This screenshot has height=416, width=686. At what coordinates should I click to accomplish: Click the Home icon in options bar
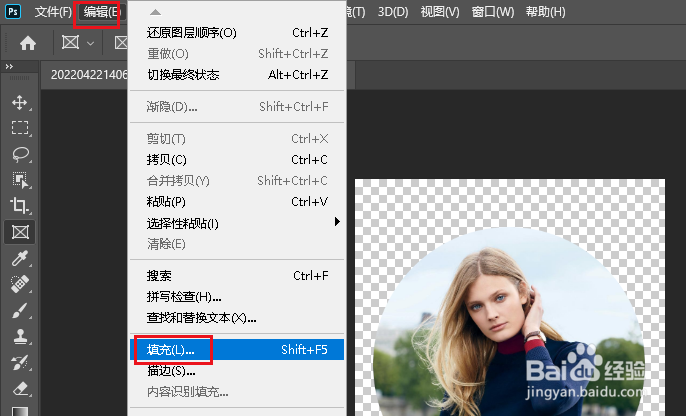pos(28,43)
